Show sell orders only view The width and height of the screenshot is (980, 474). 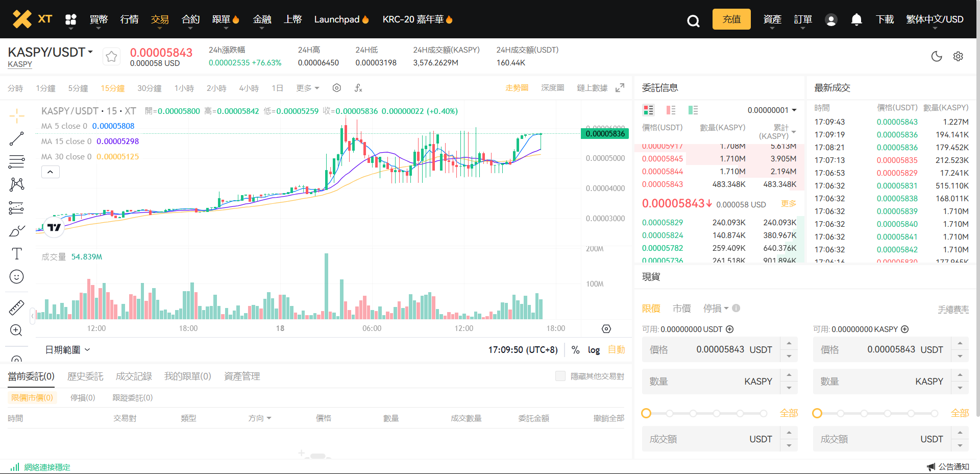click(x=671, y=110)
